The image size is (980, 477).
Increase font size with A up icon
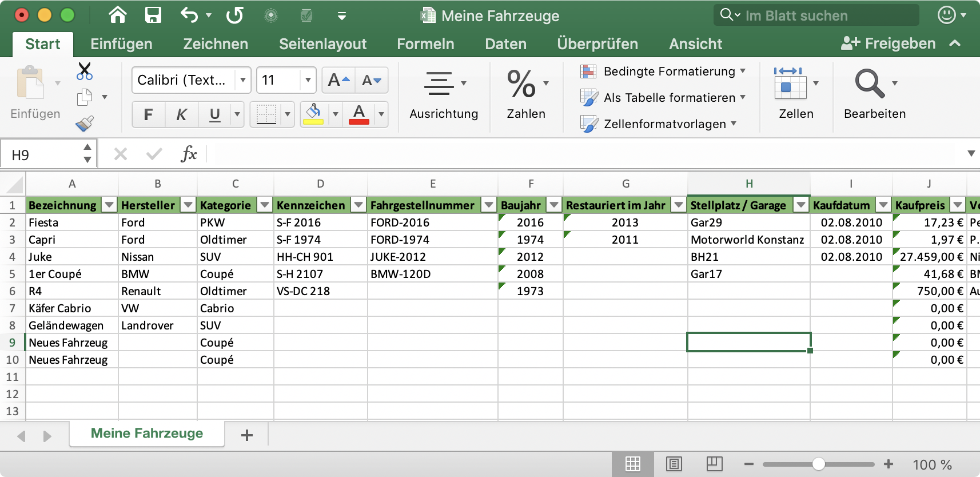click(x=338, y=81)
